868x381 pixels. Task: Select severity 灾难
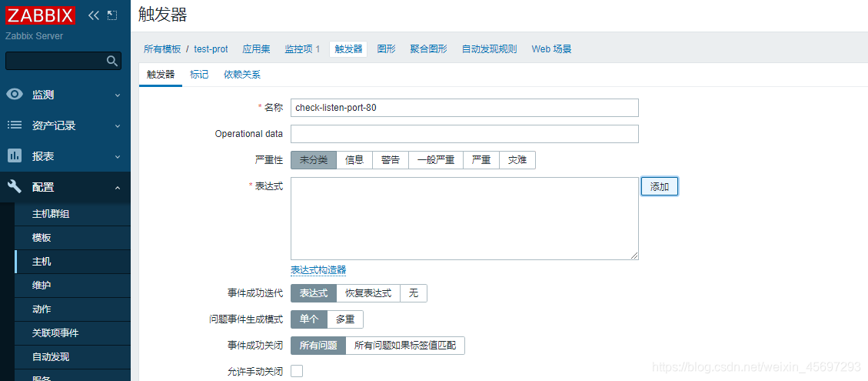coord(517,160)
